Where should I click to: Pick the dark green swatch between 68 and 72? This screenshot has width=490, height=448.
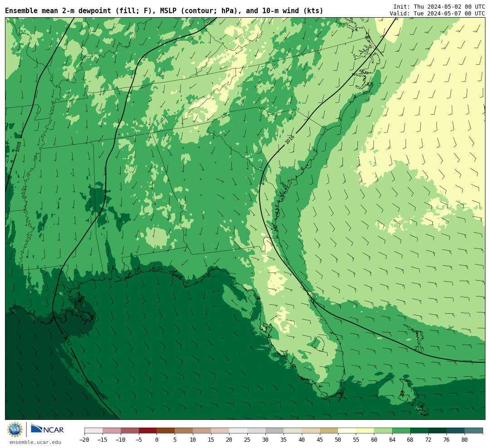pos(420,431)
